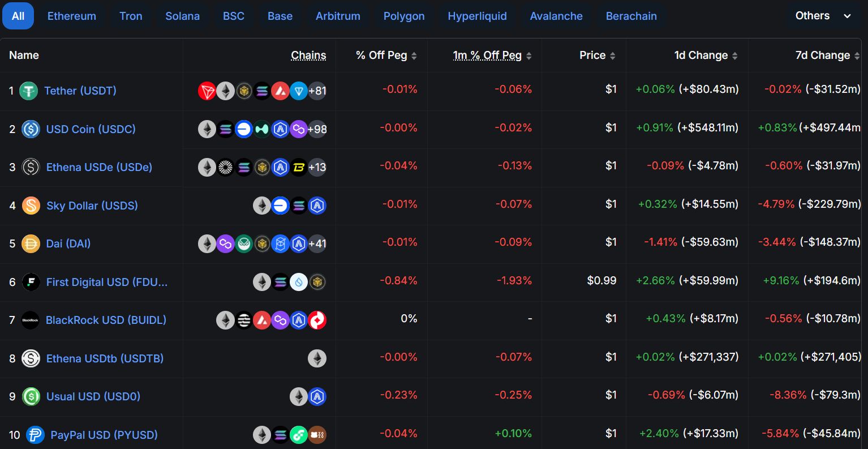This screenshot has height=449, width=868.
Task: Click the Tether USDT coin logo
Action: 28,91
